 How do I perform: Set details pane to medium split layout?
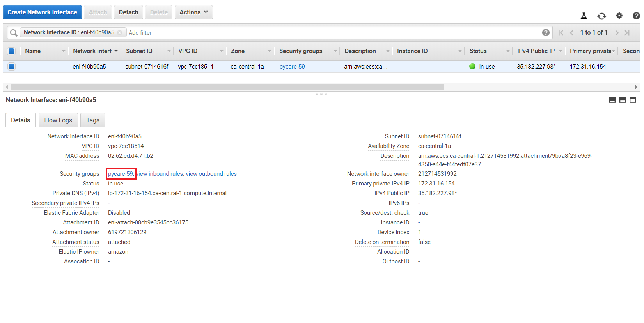pos(623,100)
